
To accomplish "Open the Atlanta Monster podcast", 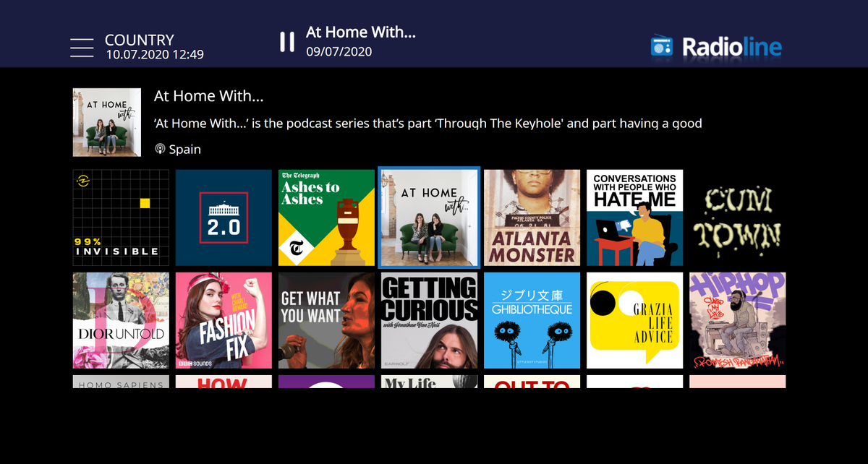I will [x=532, y=218].
